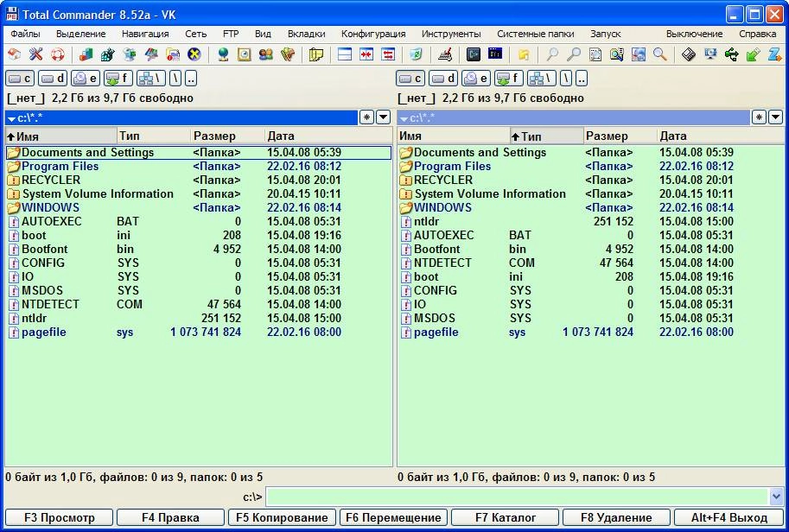Click the black floppy disk toolbar icon

[689, 54]
